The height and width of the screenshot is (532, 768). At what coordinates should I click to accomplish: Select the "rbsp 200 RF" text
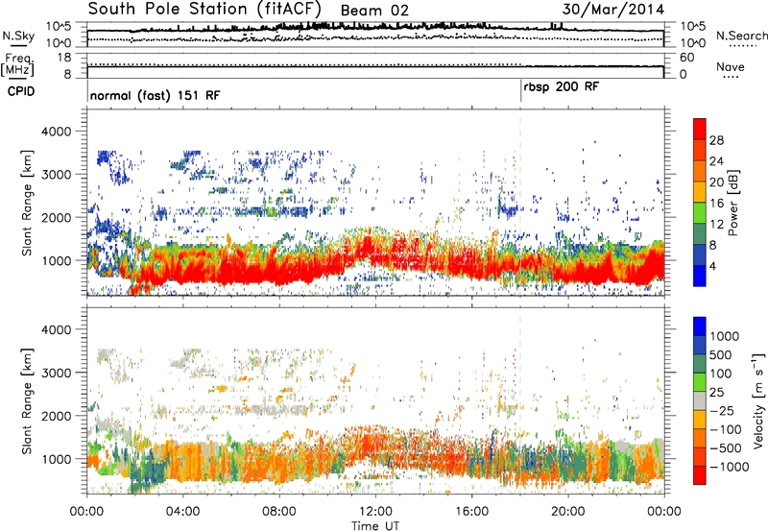562,87
